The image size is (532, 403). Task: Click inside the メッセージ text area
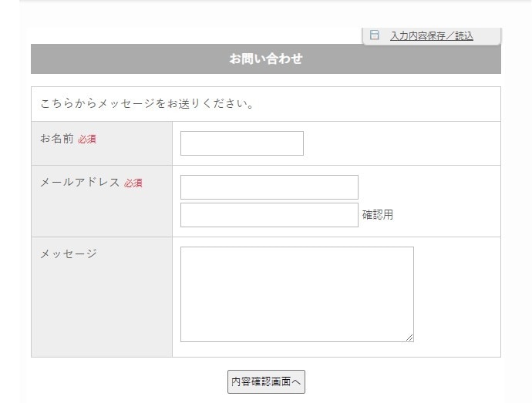tap(297, 294)
